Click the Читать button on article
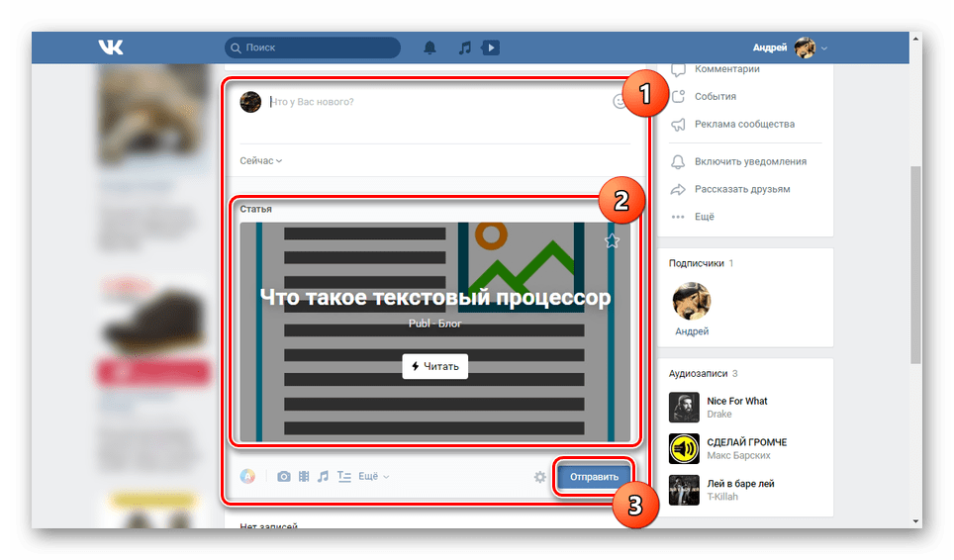The image size is (954, 560). [x=435, y=366]
